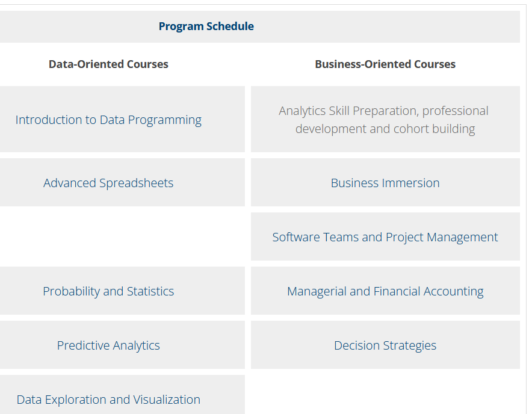532x414 pixels.
Task: Select the Decision Strategies course link
Action: point(385,345)
